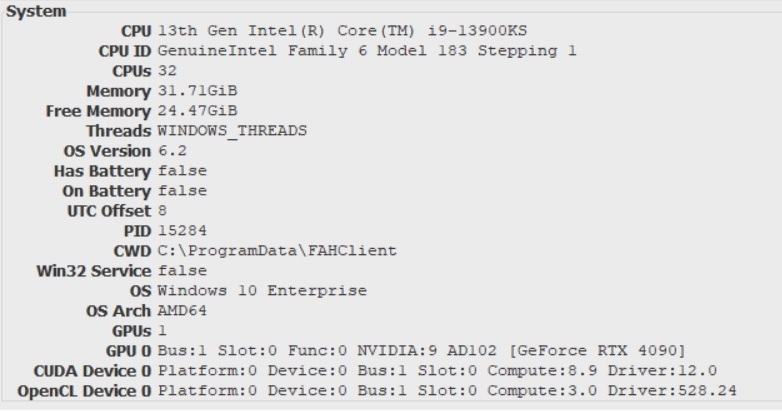Click the PID value 15284
The width and height of the screenshot is (782, 411).
click(x=182, y=230)
